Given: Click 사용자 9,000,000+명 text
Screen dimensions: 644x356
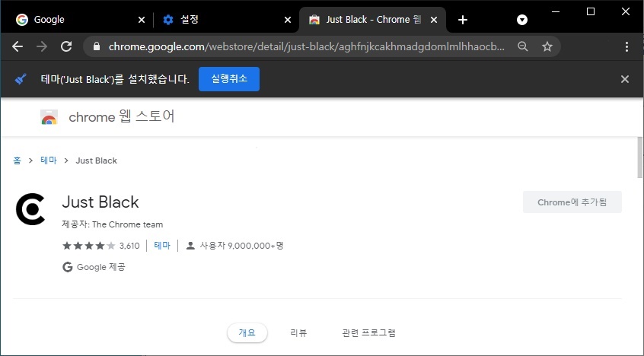Looking at the screenshot, I should (241, 246).
